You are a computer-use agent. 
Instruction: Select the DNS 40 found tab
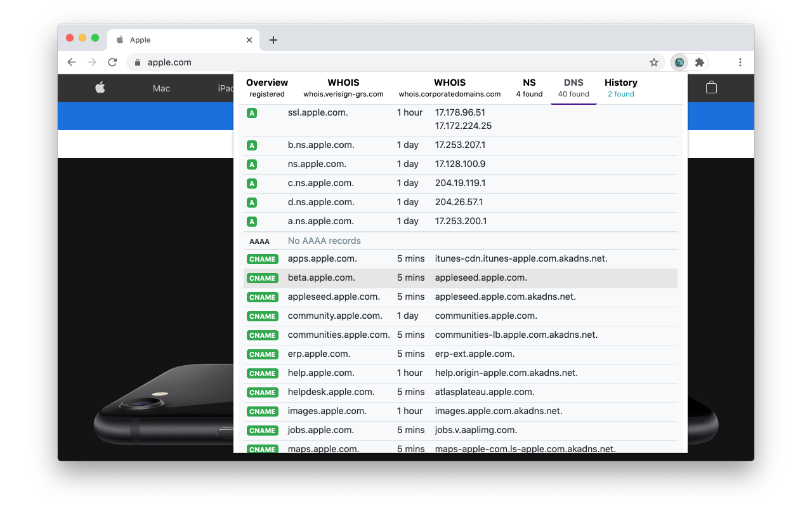coord(573,88)
